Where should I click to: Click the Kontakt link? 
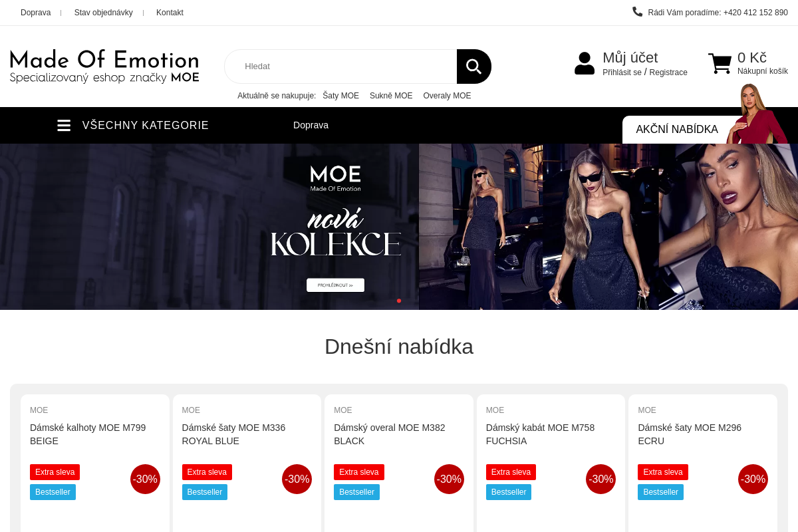click(170, 13)
